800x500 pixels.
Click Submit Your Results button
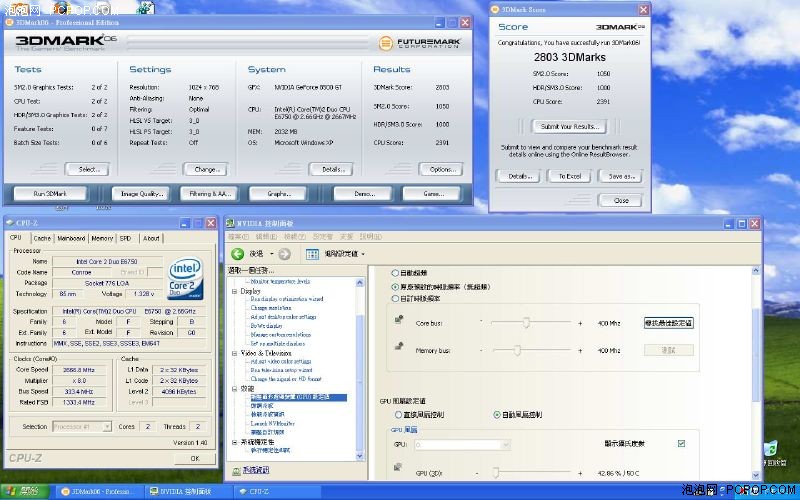569,126
